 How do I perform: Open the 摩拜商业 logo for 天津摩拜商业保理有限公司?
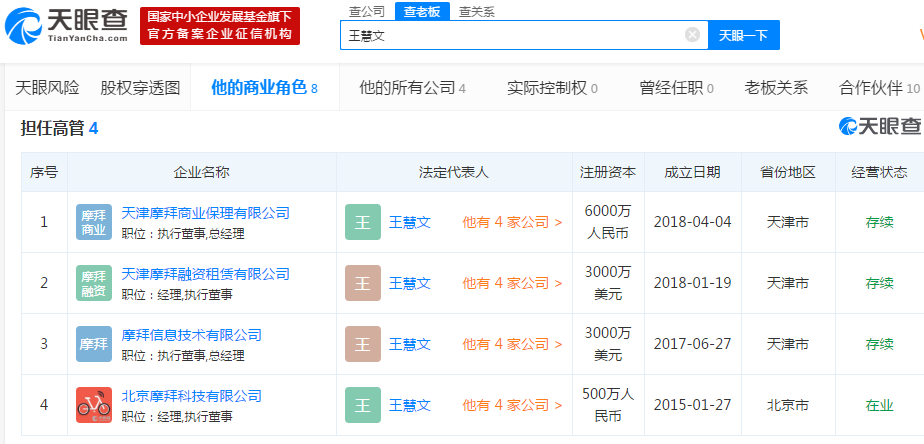tap(94, 222)
